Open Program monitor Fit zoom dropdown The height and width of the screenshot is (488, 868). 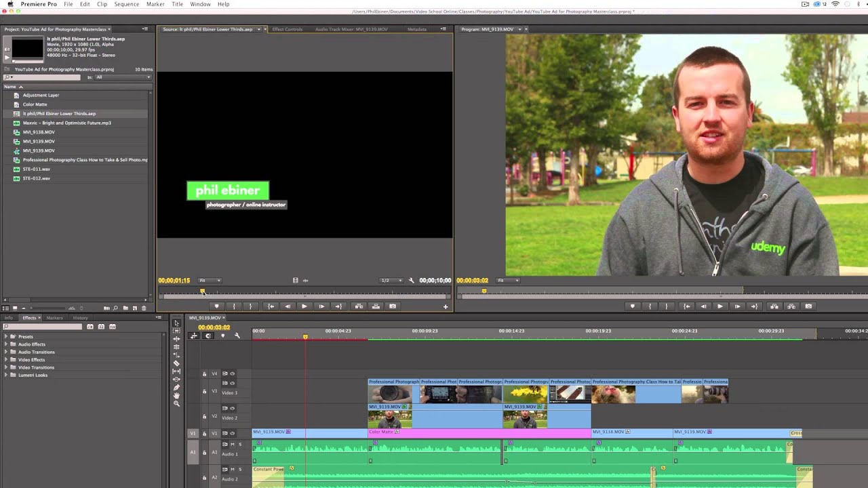[507, 281]
